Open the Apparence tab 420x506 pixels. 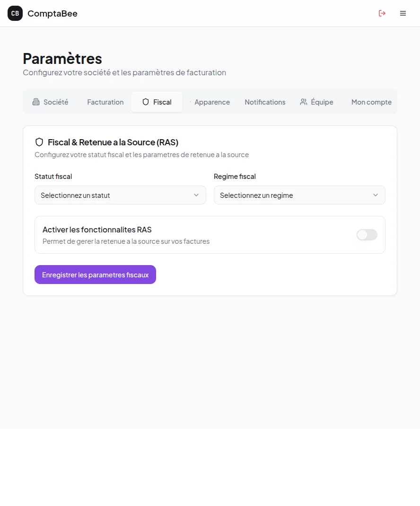pyautogui.click(x=212, y=102)
